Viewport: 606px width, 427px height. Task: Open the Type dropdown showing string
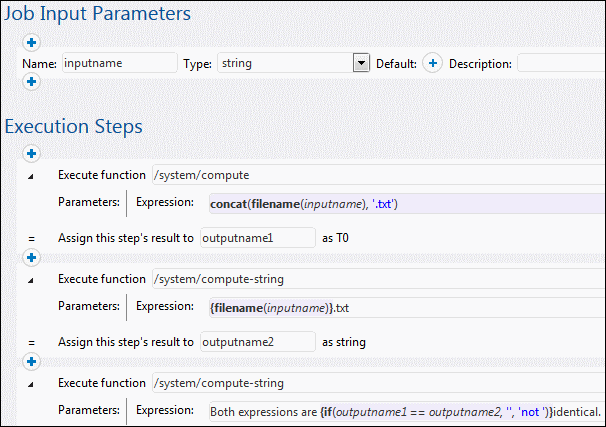363,63
